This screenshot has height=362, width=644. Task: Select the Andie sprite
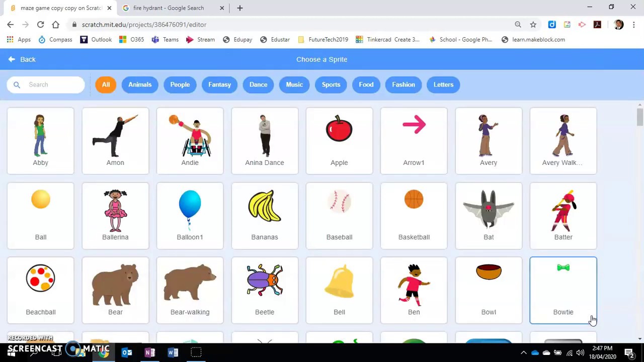[190, 141]
